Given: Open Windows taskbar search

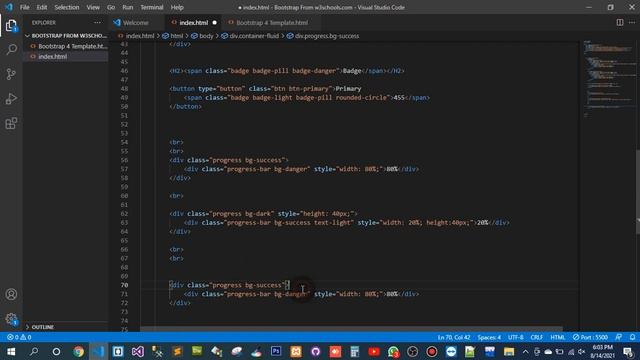Looking at the screenshot, I should [x=34, y=351].
